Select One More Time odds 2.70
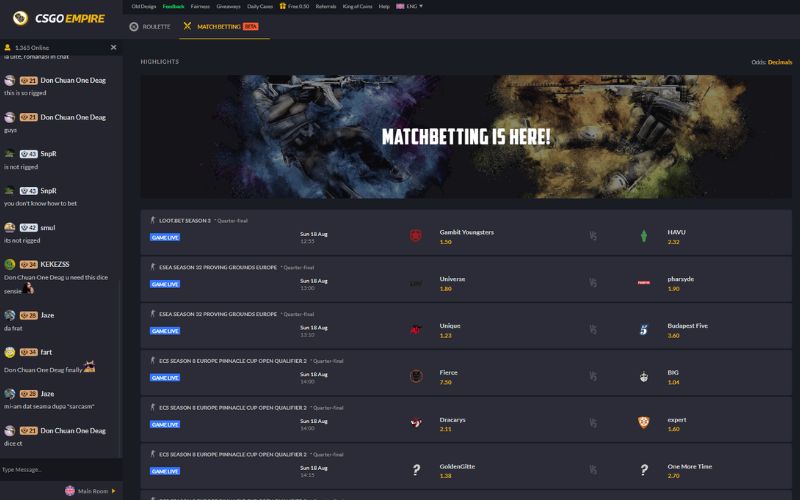This screenshot has height=500, width=800. tap(673, 476)
